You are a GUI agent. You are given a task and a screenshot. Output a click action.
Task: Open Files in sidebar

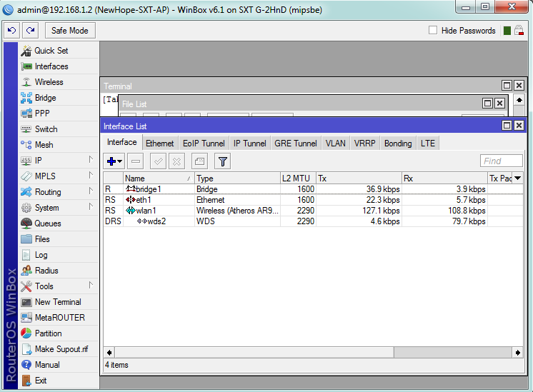coord(59,239)
